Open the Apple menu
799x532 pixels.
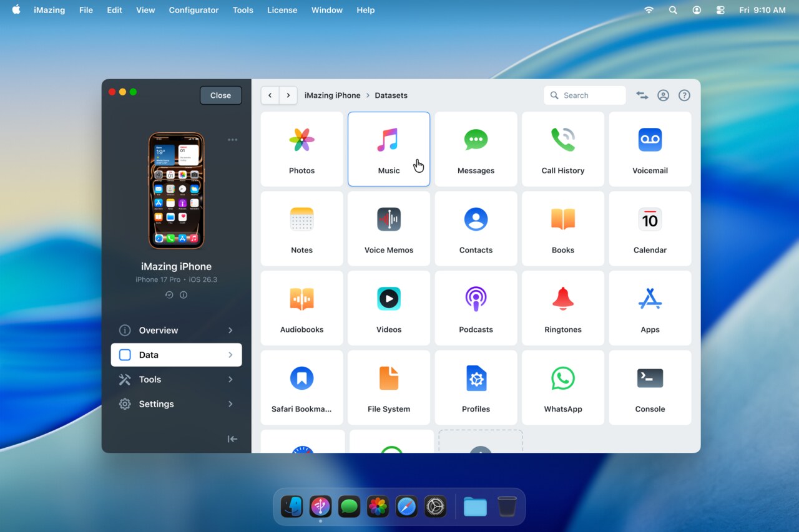coord(16,10)
